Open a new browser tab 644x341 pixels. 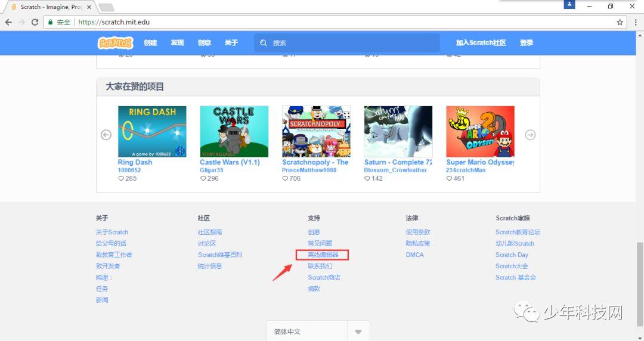coord(106,7)
